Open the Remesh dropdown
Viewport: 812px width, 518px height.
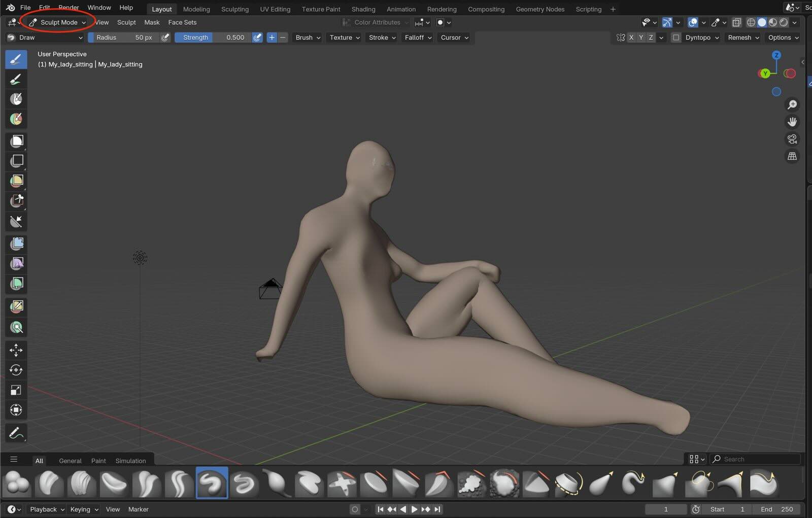743,38
